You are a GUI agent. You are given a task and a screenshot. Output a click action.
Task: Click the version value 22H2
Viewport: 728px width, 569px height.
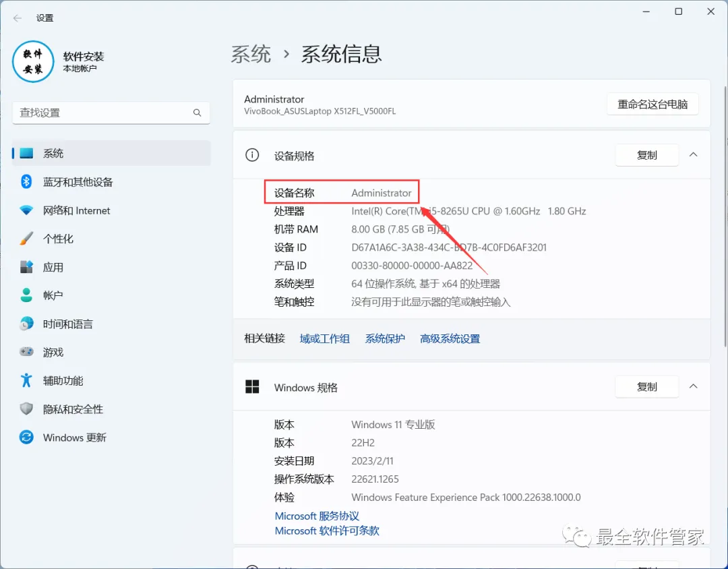coord(363,443)
